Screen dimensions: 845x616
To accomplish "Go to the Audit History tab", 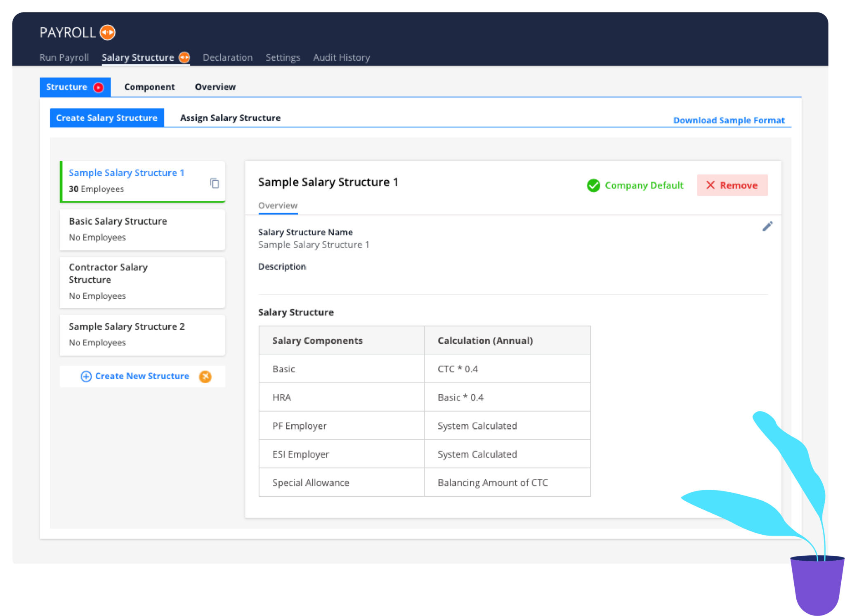I will (x=341, y=57).
